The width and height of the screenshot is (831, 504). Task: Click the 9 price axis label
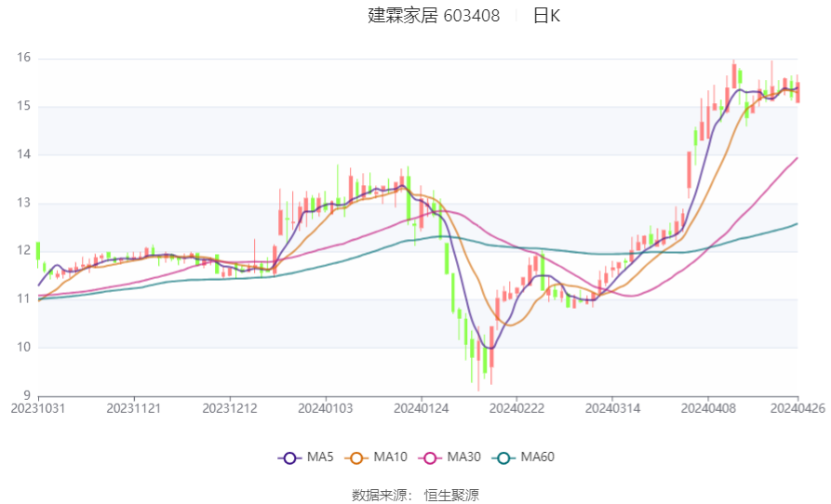tap(27, 395)
